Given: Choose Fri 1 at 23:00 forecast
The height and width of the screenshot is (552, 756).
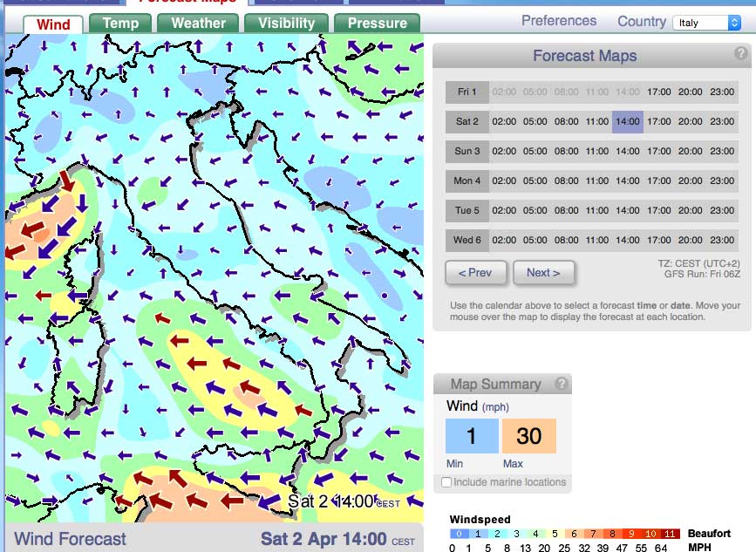Looking at the screenshot, I should point(722,92).
